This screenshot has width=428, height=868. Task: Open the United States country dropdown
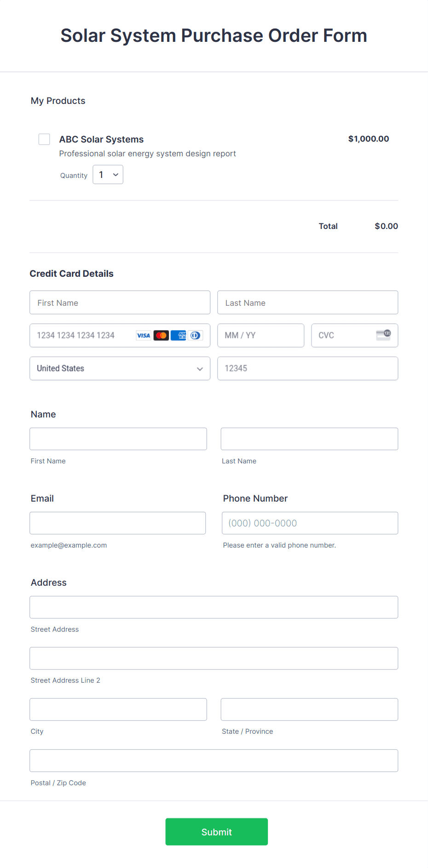pos(120,368)
